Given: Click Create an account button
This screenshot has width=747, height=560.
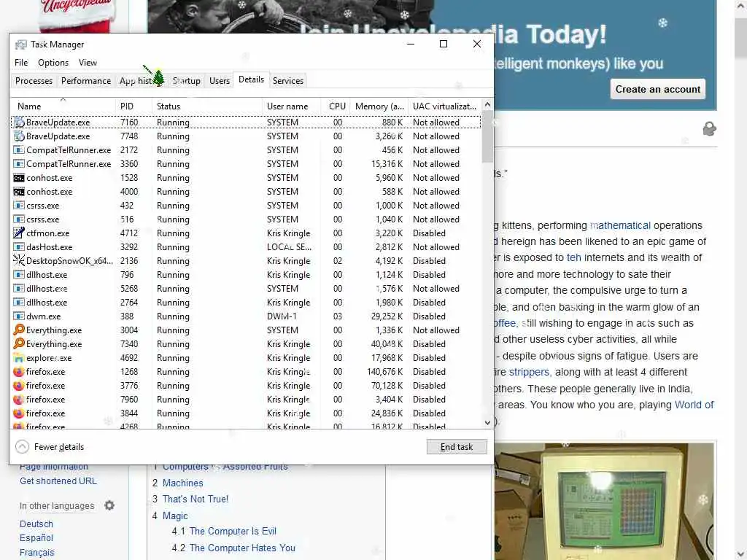Looking at the screenshot, I should click(x=657, y=89).
